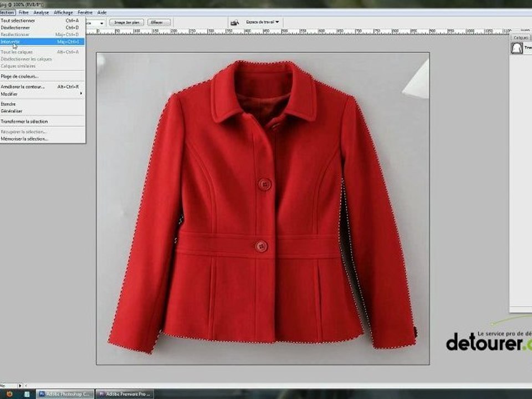Open the Analyse menu
This screenshot has height=399, width=532.
click(x=41, y=13)
